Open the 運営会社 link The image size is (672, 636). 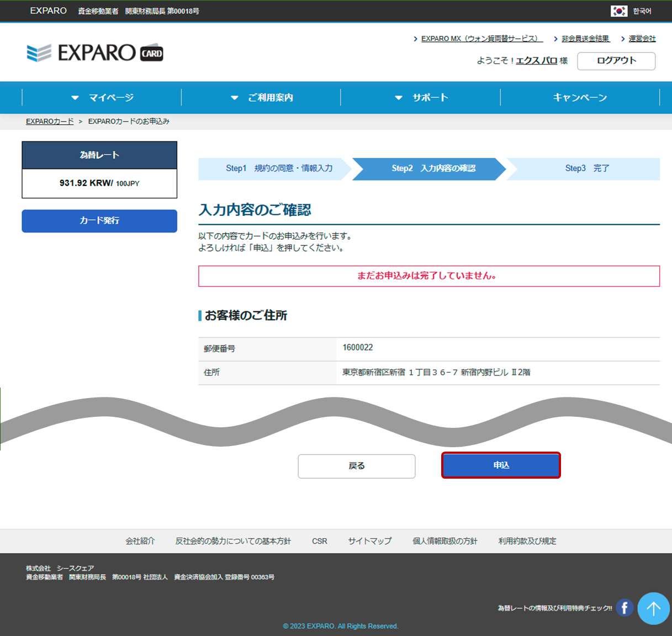click(x=642, y=39)
